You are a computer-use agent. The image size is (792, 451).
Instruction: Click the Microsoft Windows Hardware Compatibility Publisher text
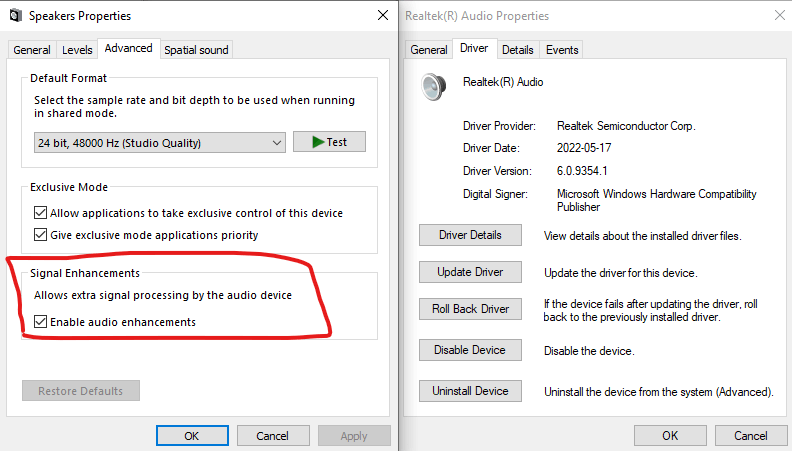[657, 201]
